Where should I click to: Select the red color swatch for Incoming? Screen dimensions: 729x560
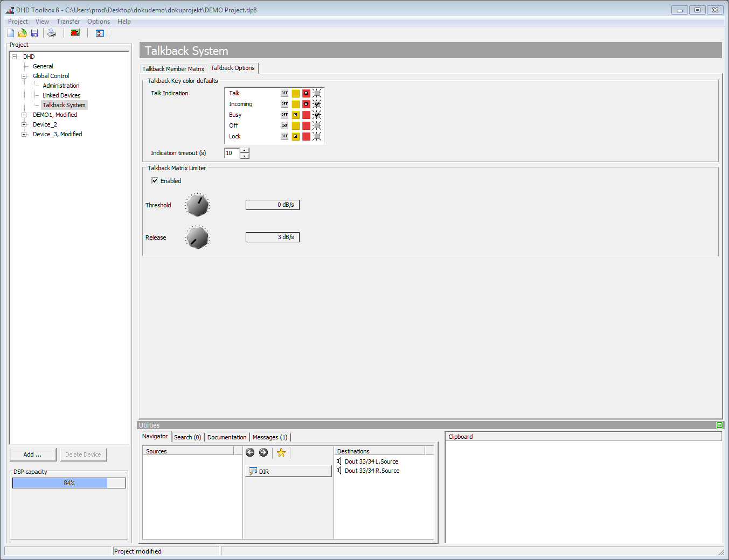pyautogui.click(x=306, y=103)
